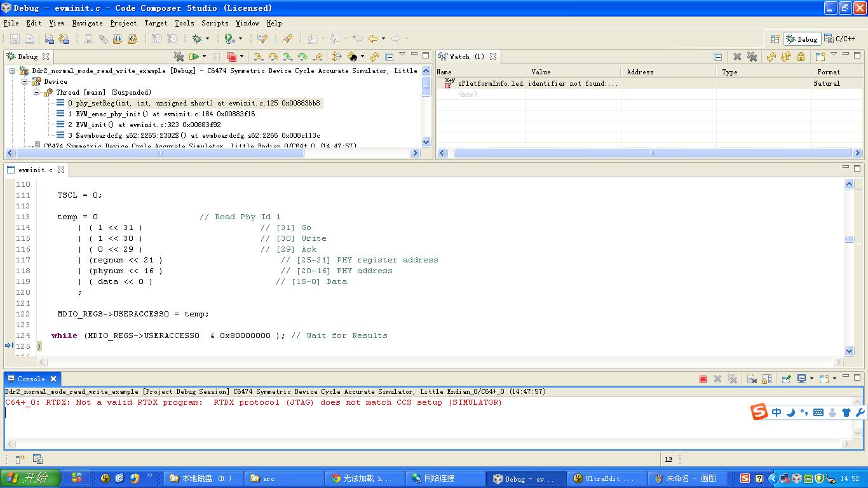
Task: Click the Suspend pause icon in Debug view
Action: [x=216, y=57]
